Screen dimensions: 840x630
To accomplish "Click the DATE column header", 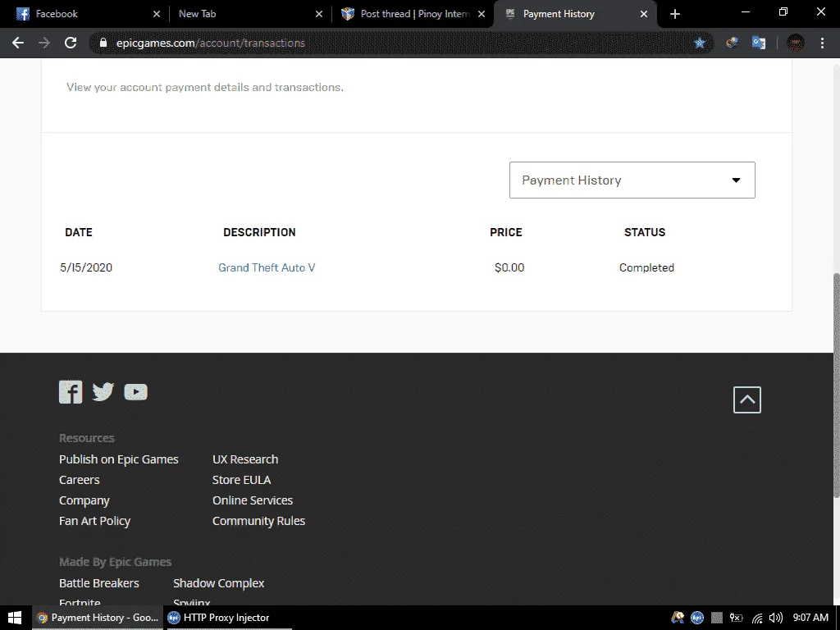I will click(79, 232).
